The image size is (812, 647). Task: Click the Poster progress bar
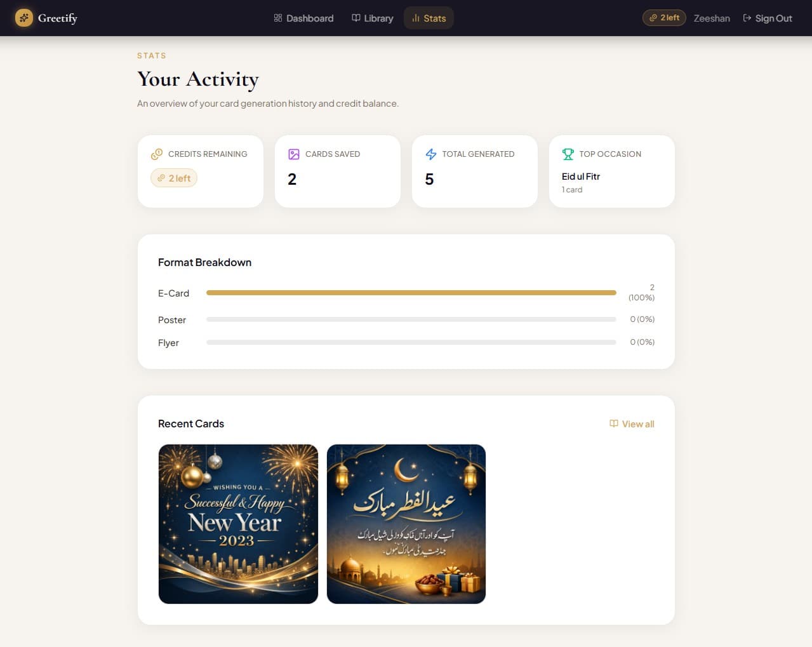point(411,319)
